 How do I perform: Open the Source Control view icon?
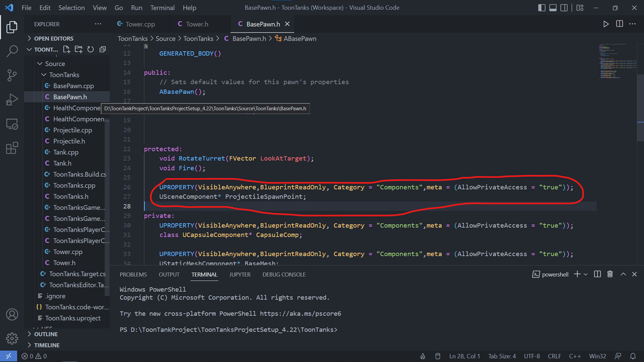point(12,75)
